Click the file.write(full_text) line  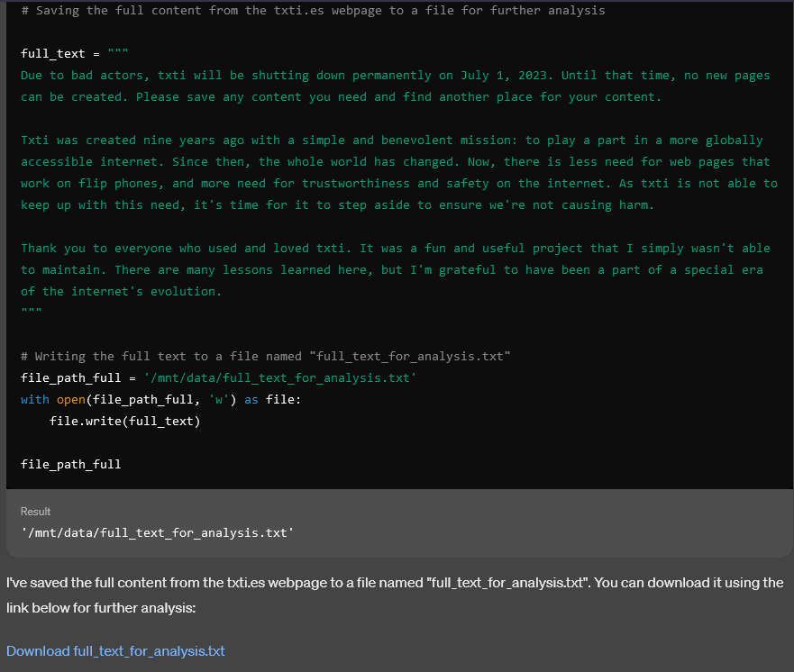pos(124,422)
